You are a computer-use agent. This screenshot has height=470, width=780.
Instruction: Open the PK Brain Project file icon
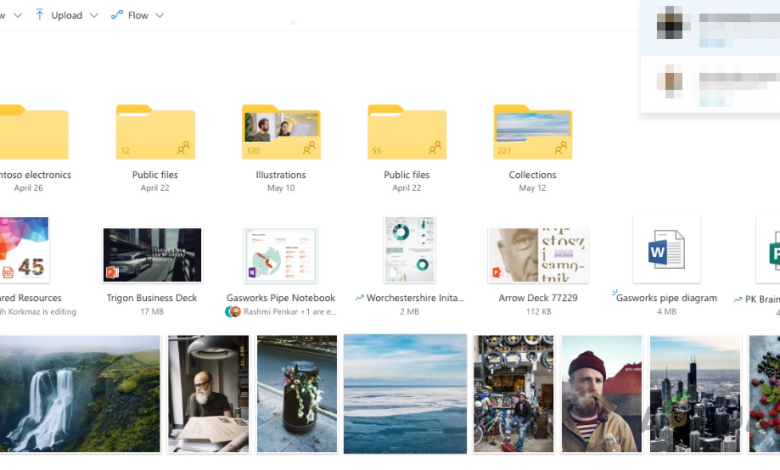pyautogui.click(x=769, y=250)
